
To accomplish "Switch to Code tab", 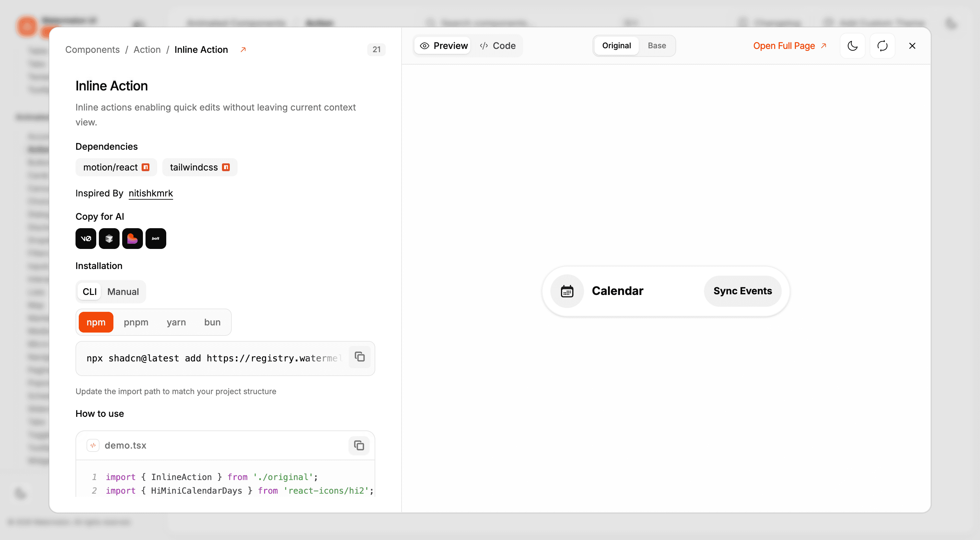I will pyautogui.click(x=497, y=46).
